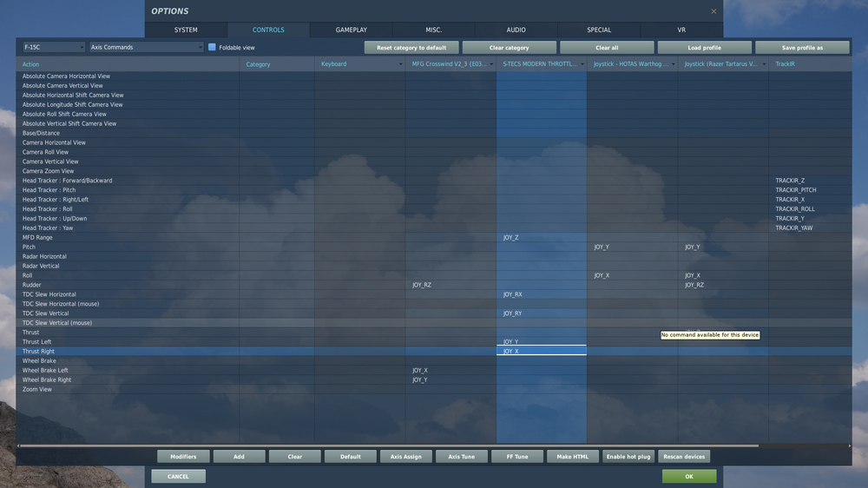
Task: Open the VR tab
Action: pyautogui.click(x=681, y=30)
